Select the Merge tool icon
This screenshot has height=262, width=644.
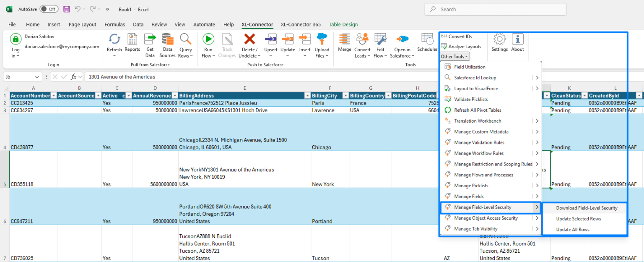pyautogui.click(x=345, y=39)
